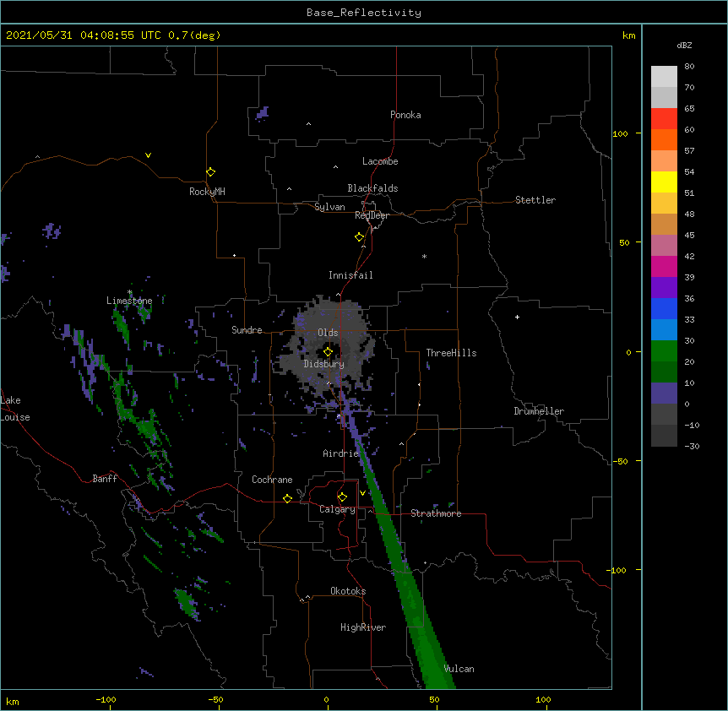Click the Vulcan label
The height and width of the screenshot is (711, 728).
click(x=459, y=669)
